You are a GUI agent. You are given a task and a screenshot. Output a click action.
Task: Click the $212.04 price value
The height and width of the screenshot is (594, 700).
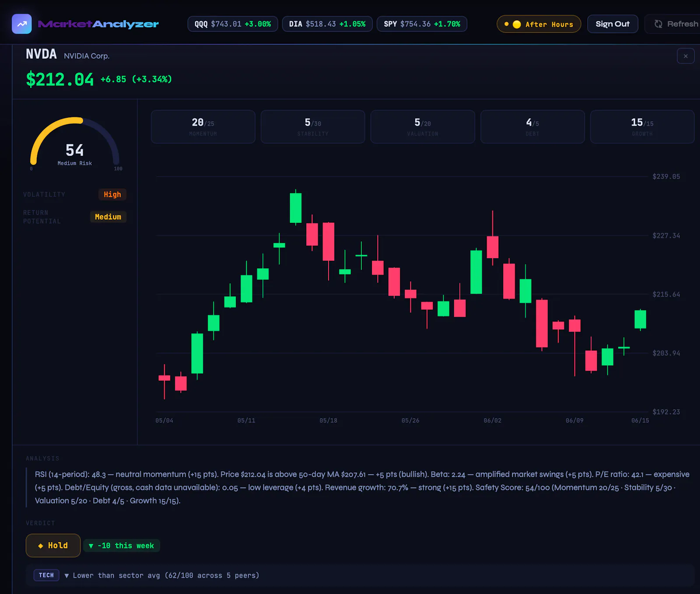coord(60,80)
